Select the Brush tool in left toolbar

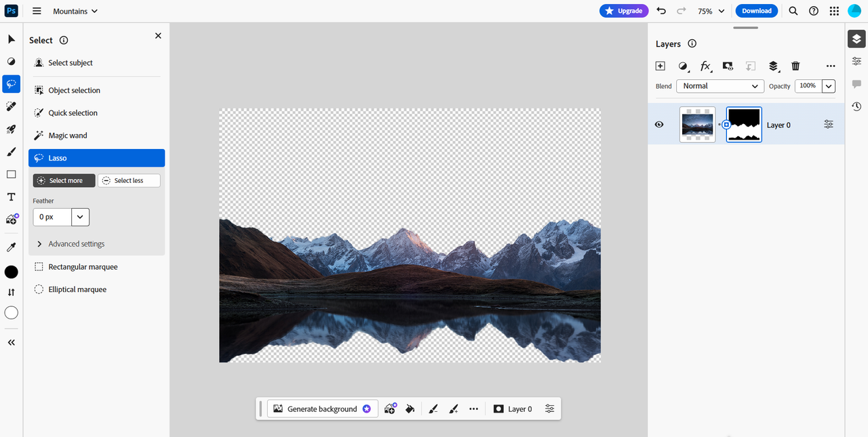click(x=12, y=152)
